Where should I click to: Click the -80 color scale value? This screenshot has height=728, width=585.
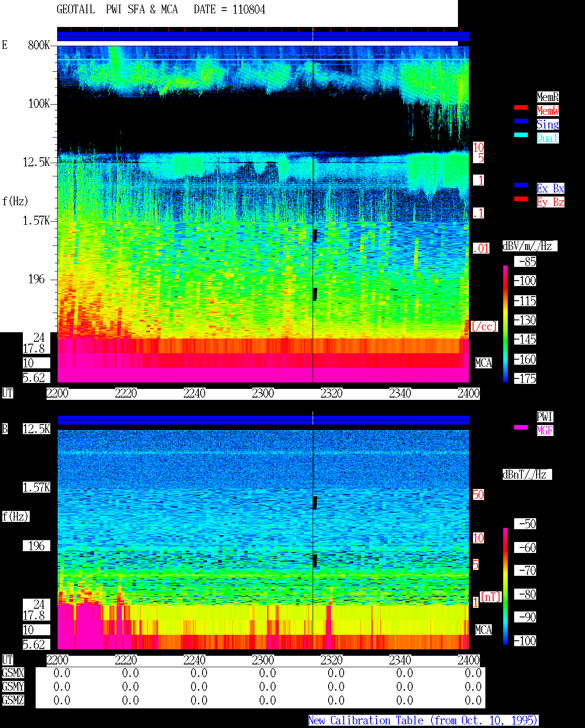[526, 594]
